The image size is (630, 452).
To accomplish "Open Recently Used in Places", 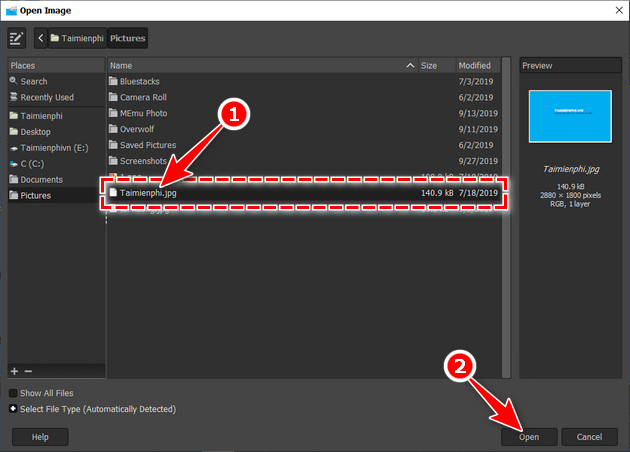I will (47, 98).
